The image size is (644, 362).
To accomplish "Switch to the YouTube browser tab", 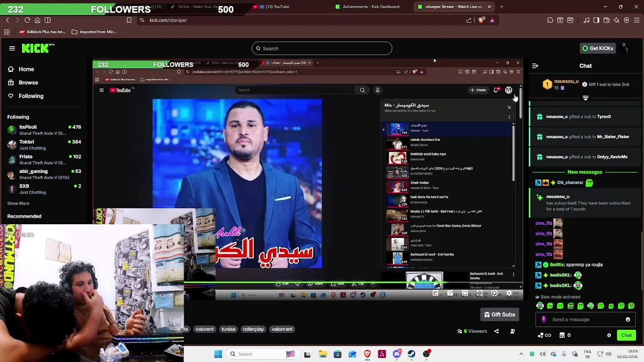I will tap(274, 7).
